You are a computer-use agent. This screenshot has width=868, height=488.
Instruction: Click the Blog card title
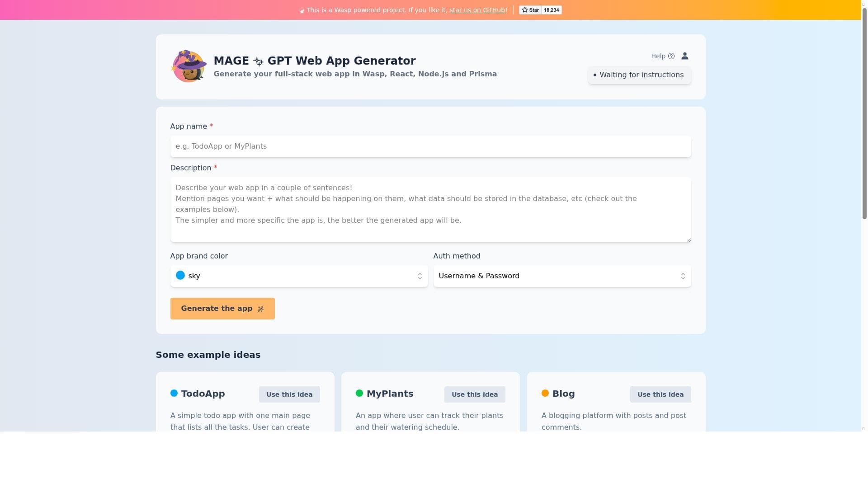click(x=563, y=394)
